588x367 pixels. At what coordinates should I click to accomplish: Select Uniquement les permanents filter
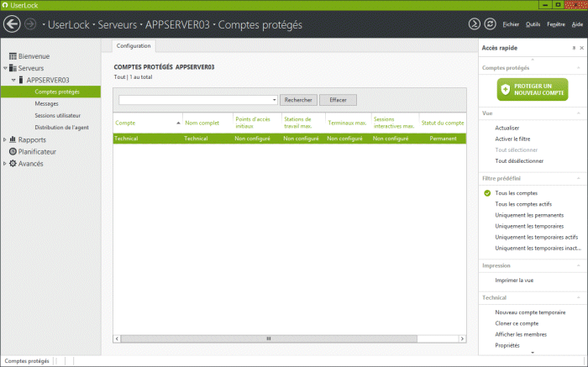pyautogui.click(x=529, y=215)
